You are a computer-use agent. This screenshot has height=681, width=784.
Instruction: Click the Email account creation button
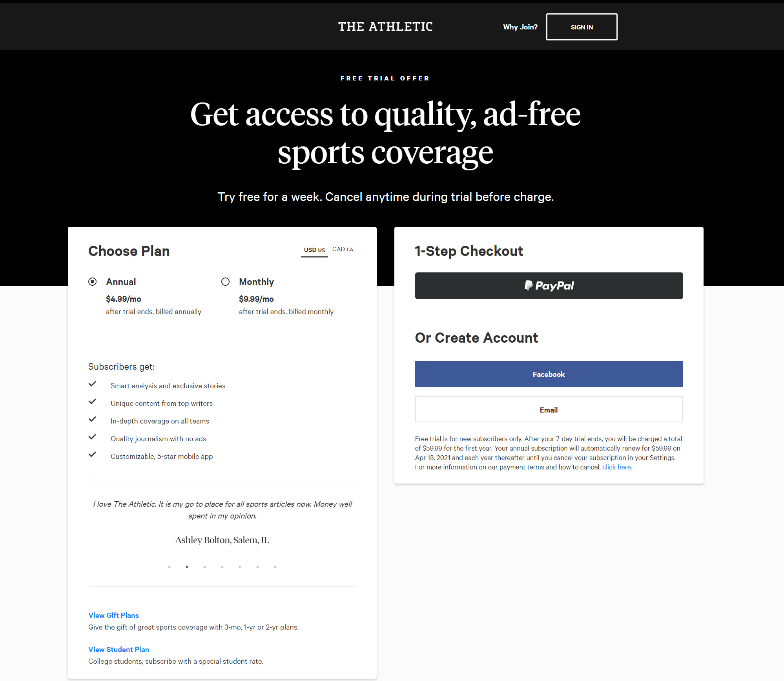pos(549,409)
